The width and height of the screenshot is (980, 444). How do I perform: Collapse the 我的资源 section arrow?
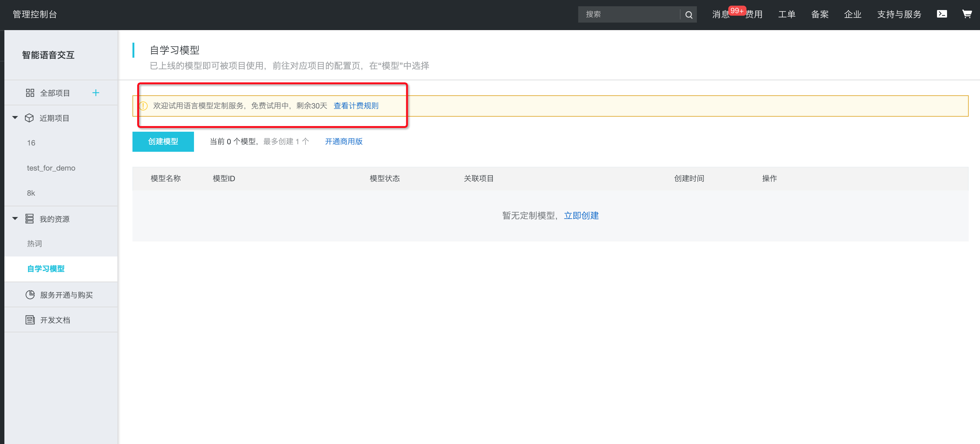(15, 218)
